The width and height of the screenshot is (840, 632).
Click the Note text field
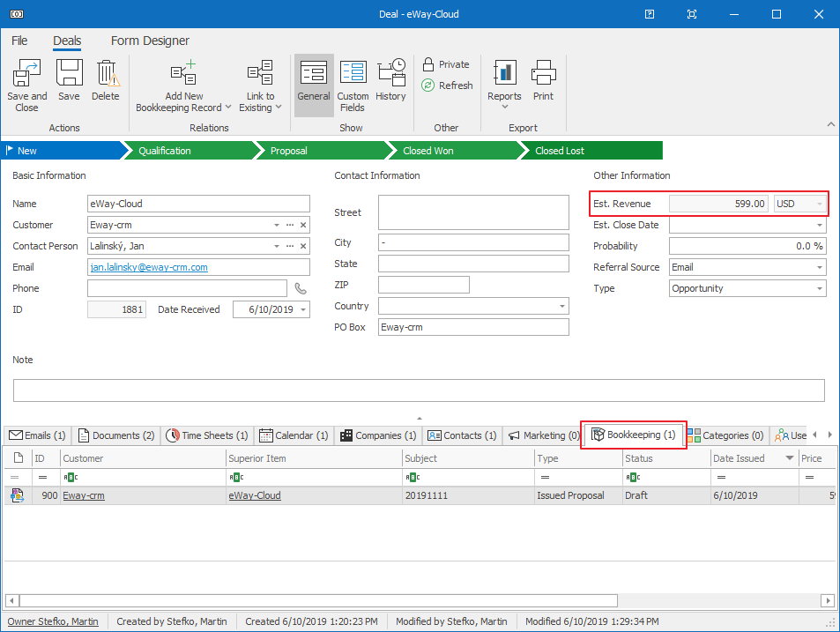pos(419,390)
